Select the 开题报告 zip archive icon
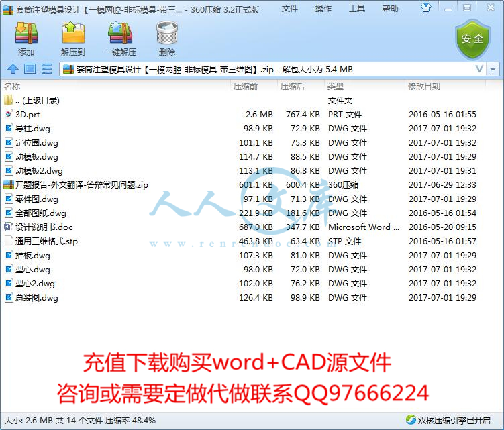Viewport: 504px width, 430px height. coord(9,184)
